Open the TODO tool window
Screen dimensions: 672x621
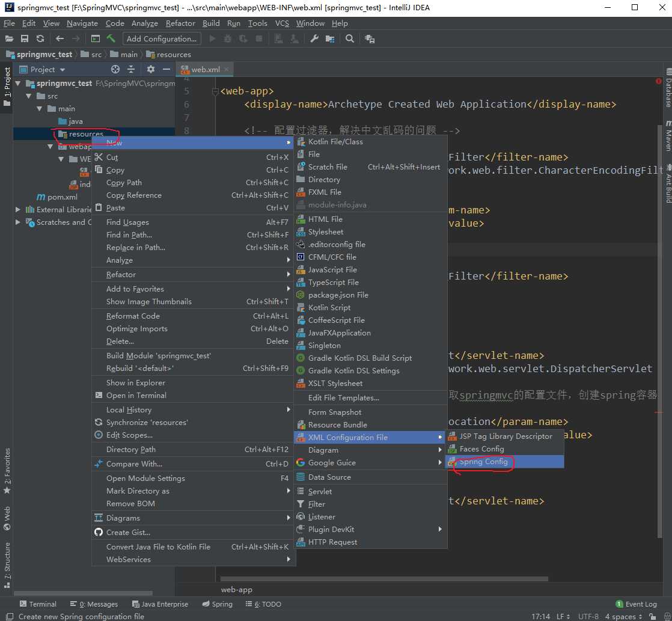[263, 604]
